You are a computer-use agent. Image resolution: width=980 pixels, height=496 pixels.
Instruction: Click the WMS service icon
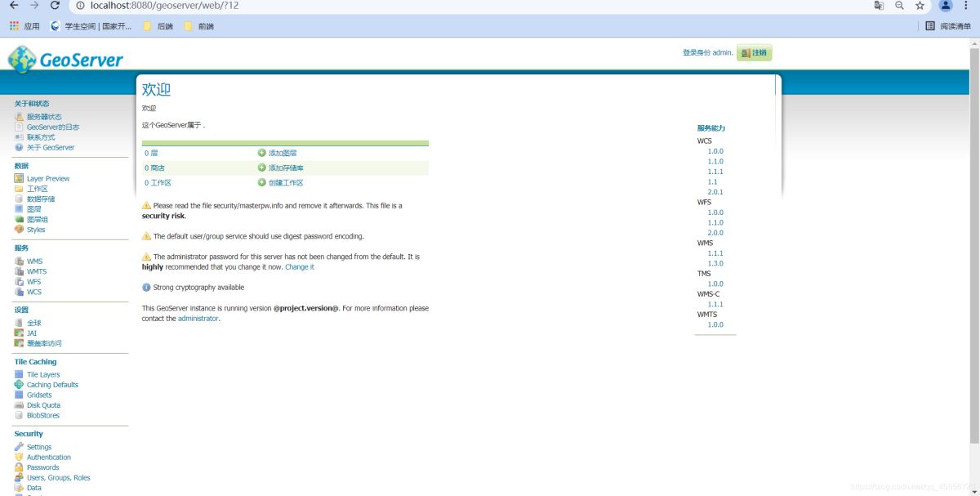click(x=19, y=261)
